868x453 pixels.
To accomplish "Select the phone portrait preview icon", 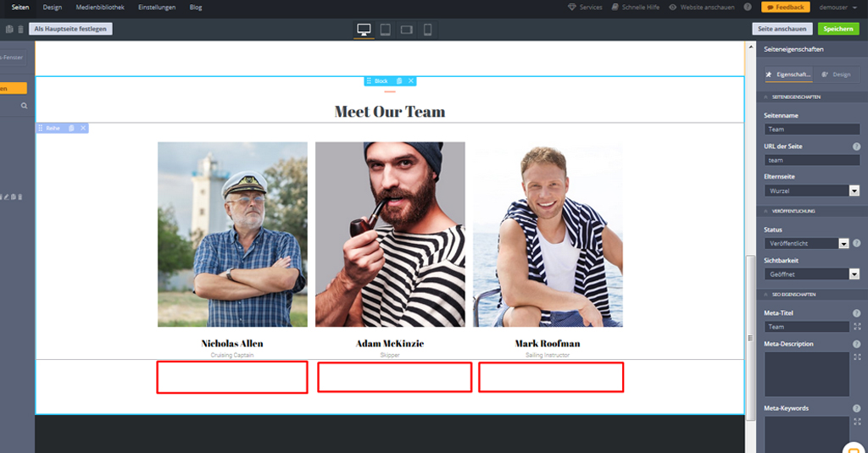I will tap(428, 30).
